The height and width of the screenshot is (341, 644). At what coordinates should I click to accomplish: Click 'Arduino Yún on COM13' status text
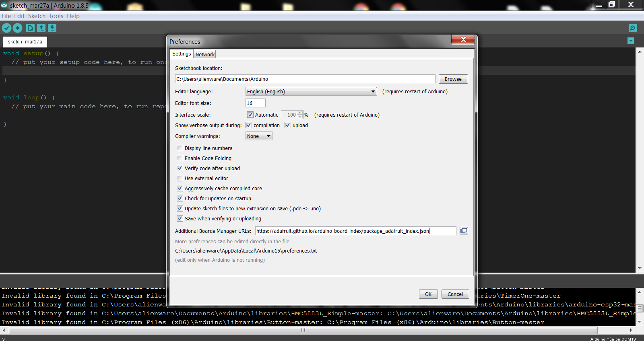(613, 339)
